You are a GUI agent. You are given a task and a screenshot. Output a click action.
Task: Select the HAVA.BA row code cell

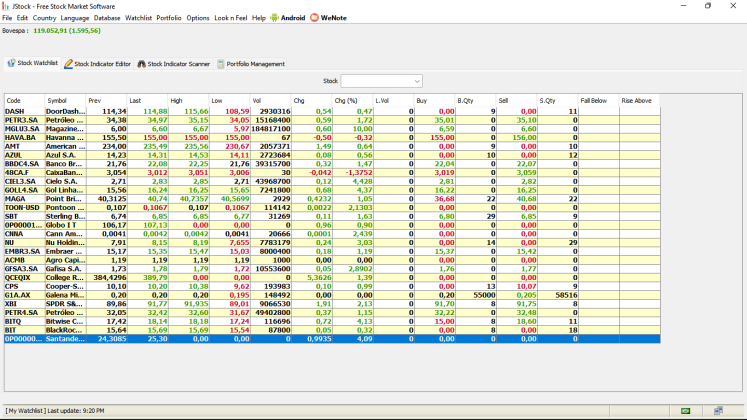point(25,138)
